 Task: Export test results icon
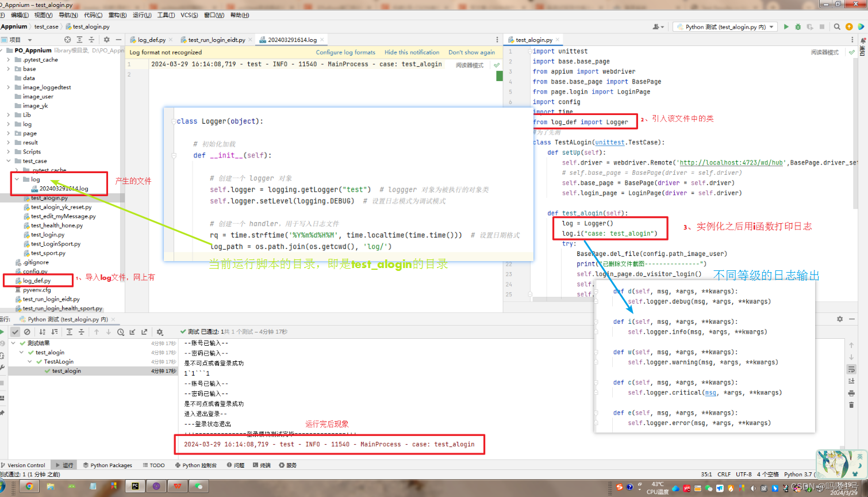(x=144, y=332)
